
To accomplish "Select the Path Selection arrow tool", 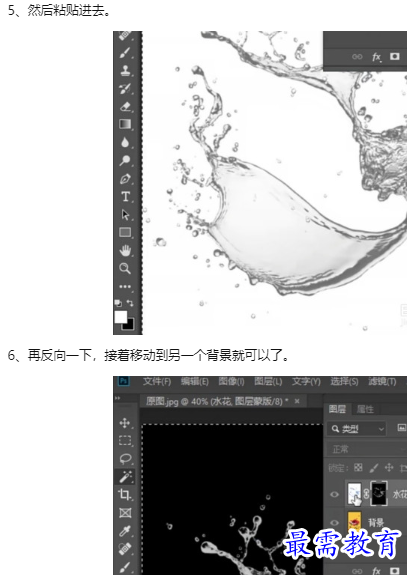I will click(125, 215).
